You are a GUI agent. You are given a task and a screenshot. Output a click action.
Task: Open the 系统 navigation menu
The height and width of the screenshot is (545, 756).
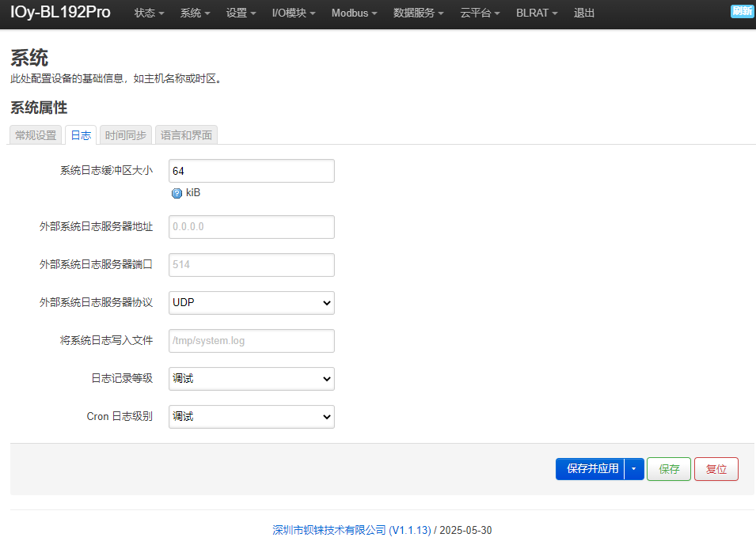coord(196,13)
